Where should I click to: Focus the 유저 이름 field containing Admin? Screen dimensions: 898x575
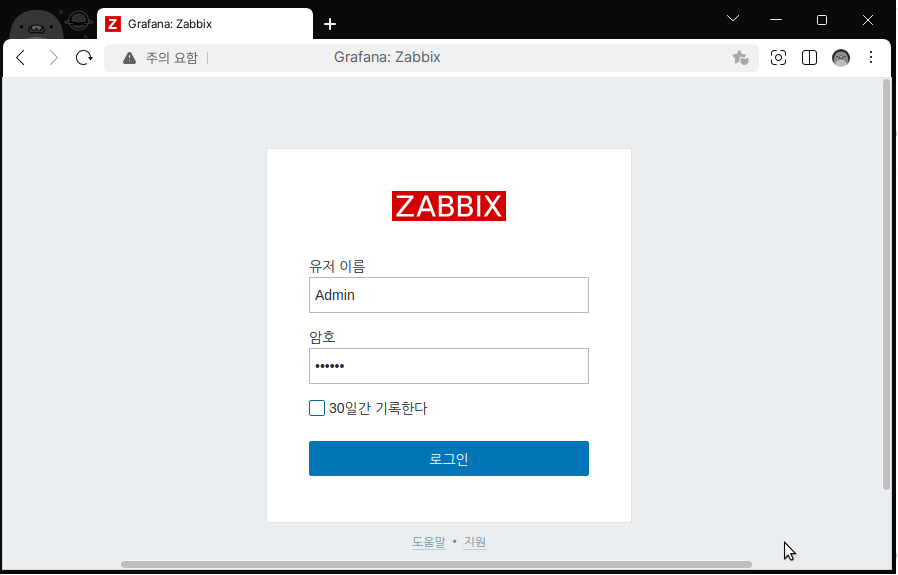click(448, 295)
